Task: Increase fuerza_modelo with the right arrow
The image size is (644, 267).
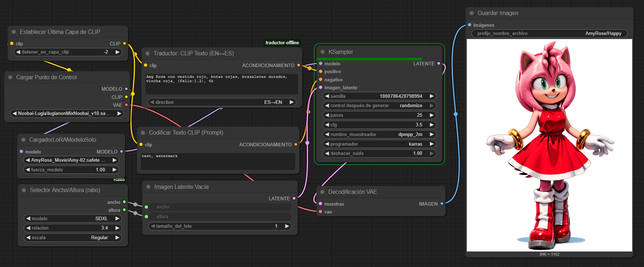Action: (114, 170)
